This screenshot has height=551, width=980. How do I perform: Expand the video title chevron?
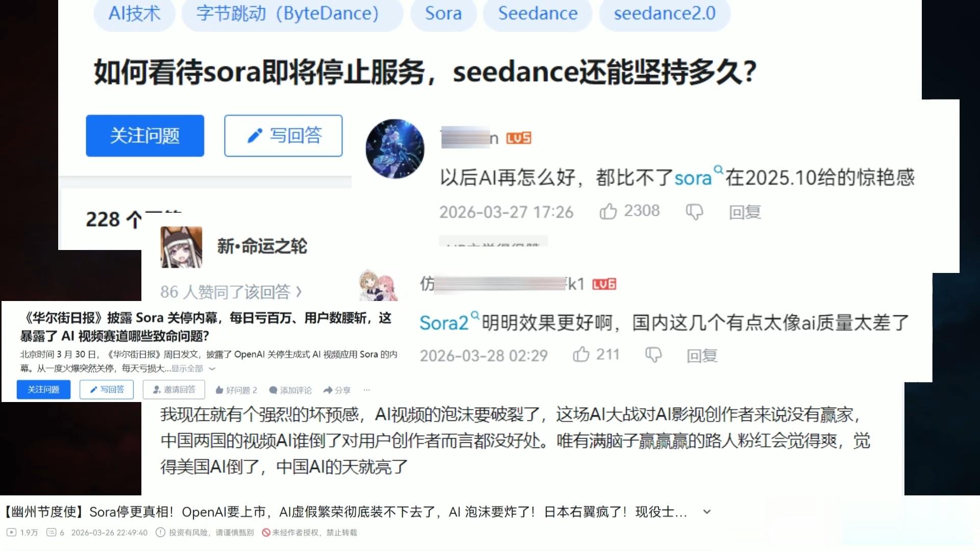tap(707, 512)
